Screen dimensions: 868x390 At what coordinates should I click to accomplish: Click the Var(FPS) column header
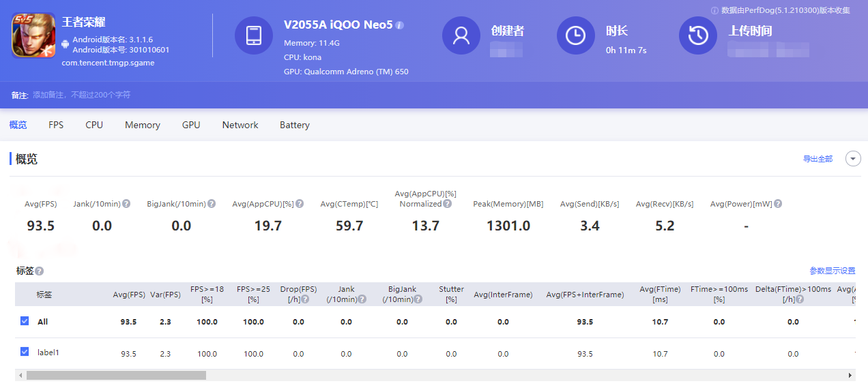[x=165, y=295]
